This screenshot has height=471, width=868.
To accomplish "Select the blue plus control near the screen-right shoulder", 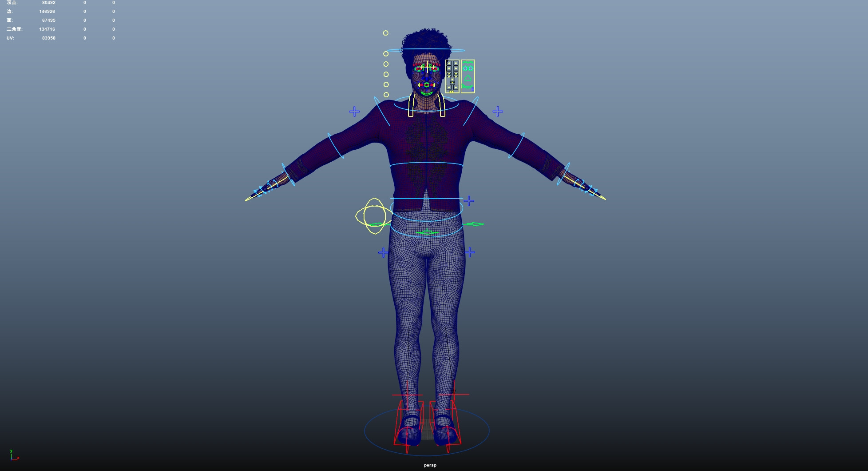I will pyautogui.click(x=498, y=112).
